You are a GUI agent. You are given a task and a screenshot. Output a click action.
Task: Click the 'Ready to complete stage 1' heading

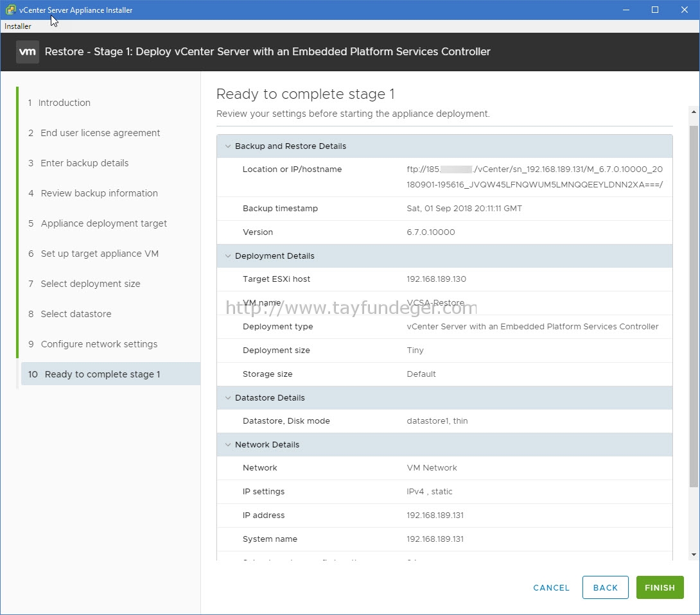click(305, 94)
